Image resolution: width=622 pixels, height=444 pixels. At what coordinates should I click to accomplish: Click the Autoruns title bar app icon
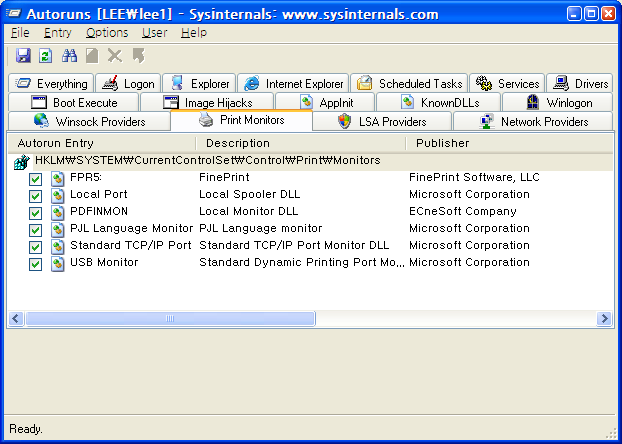point(14,14)
